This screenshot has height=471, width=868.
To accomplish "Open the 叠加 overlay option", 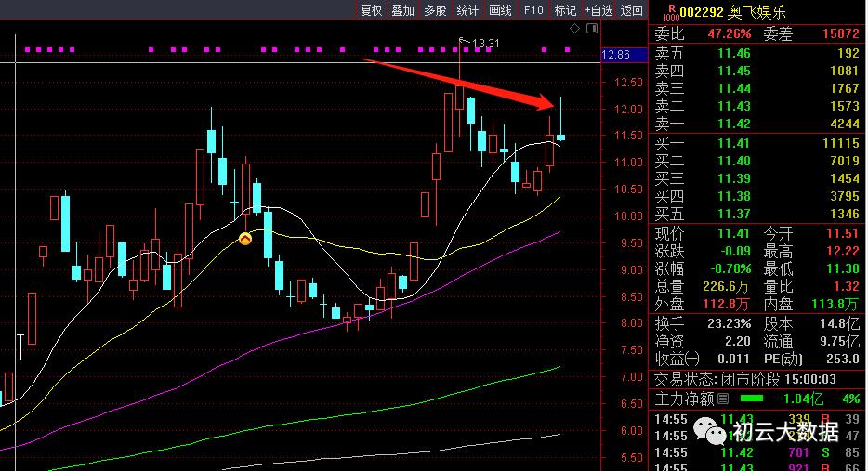I will point(403,10).
